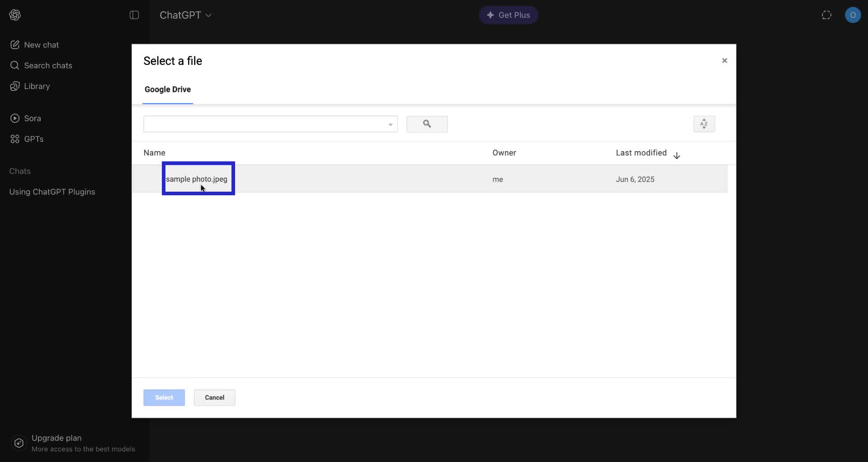Image resolution: width=868 pixels, height=462 pixels.
Task: Click the search icon in the file picker
Action: point(427,124)
